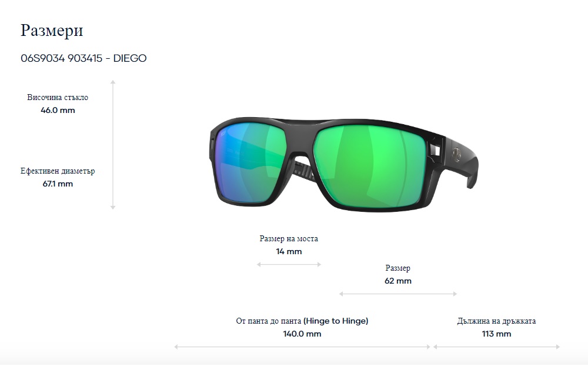This screenshot has height=366, width=588.
Task: Click the hinge-to-hinge arrow indicator
Action: click(302, 347)
